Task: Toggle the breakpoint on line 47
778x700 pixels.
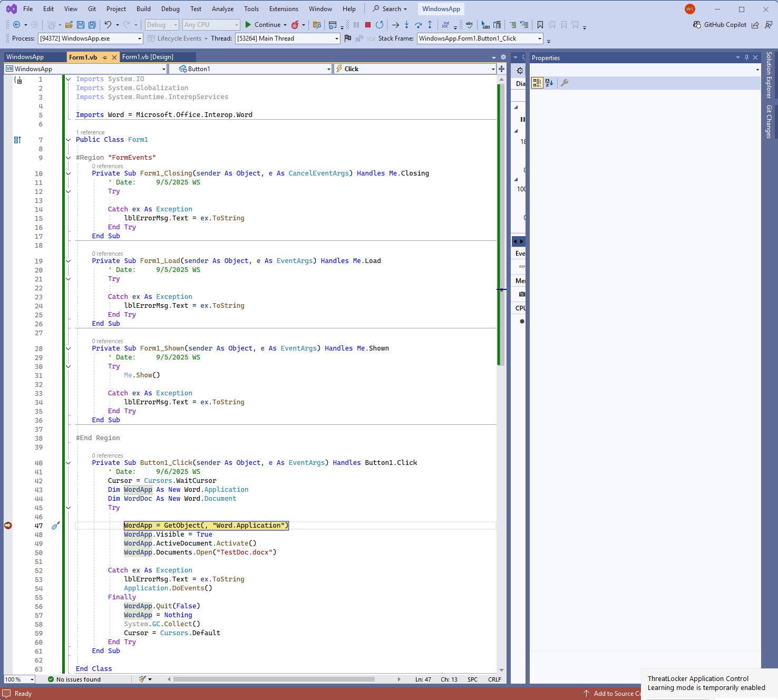Action: (x=8, y=526)
